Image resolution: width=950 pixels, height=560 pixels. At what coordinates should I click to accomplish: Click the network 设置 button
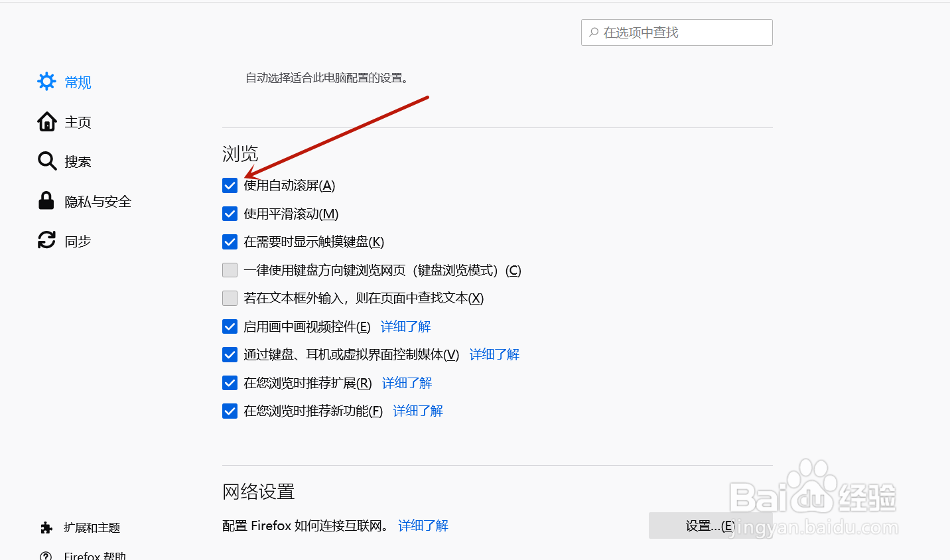(x=711, y=525)
